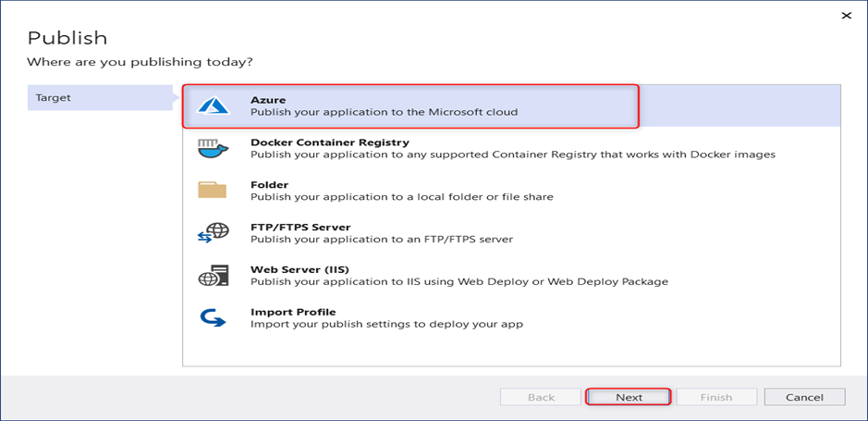Image resolution: width=868 pixels, height=421 pixels.
Task: Select the Import Profile option title
Action: (293, 312)
